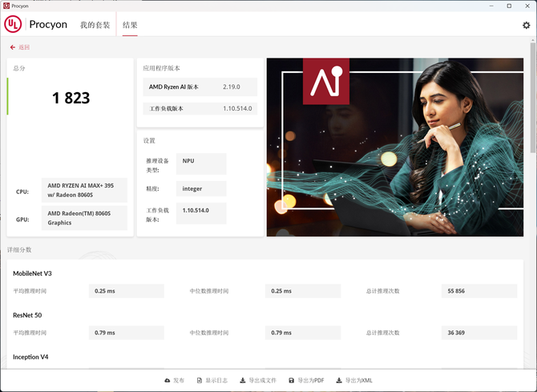The height and width of the screenshot is (392, 537).
Task: Click the overall score 1 823
Action: coord(71,99)
